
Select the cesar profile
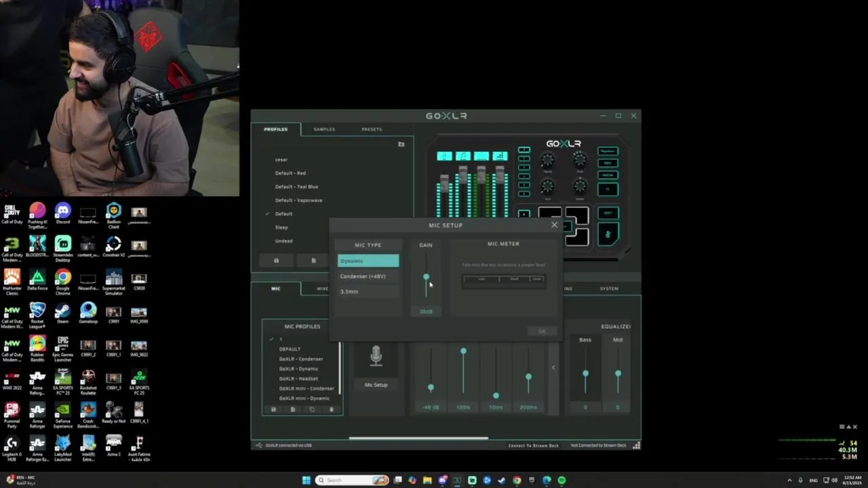(x=281, y=160)
